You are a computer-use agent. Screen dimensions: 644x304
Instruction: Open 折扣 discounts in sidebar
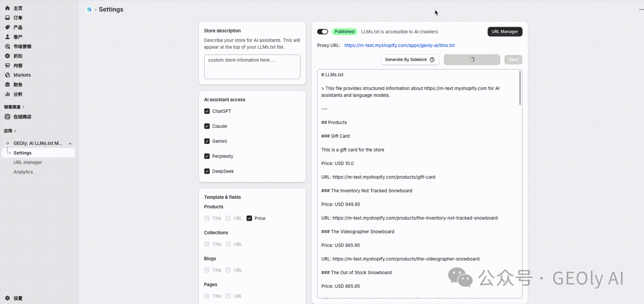tap(18, 56)
